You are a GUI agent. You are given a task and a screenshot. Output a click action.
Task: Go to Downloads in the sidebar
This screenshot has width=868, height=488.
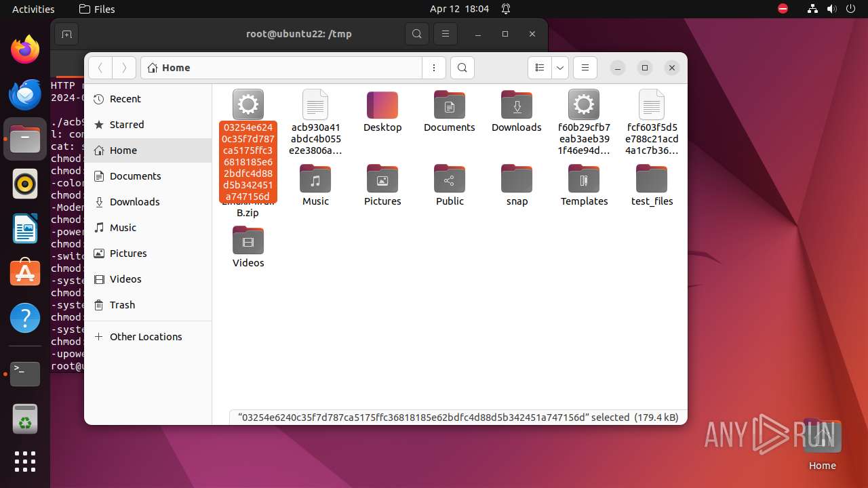click(x=148, y=202)
